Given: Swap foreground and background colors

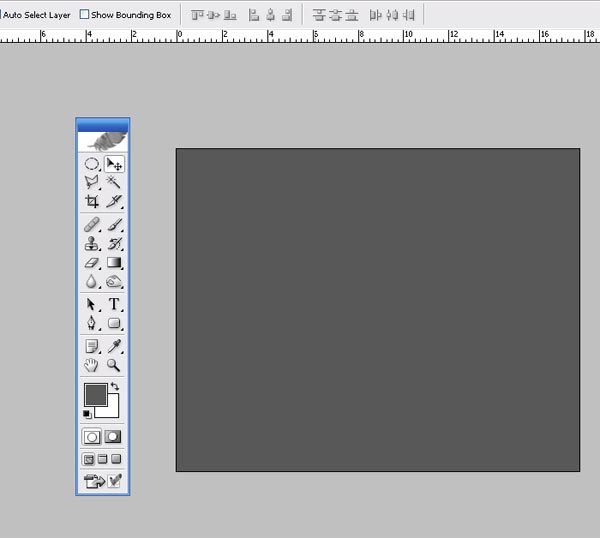Looking at the screenshot, I should pyautogui.click(x=115, y=386).
